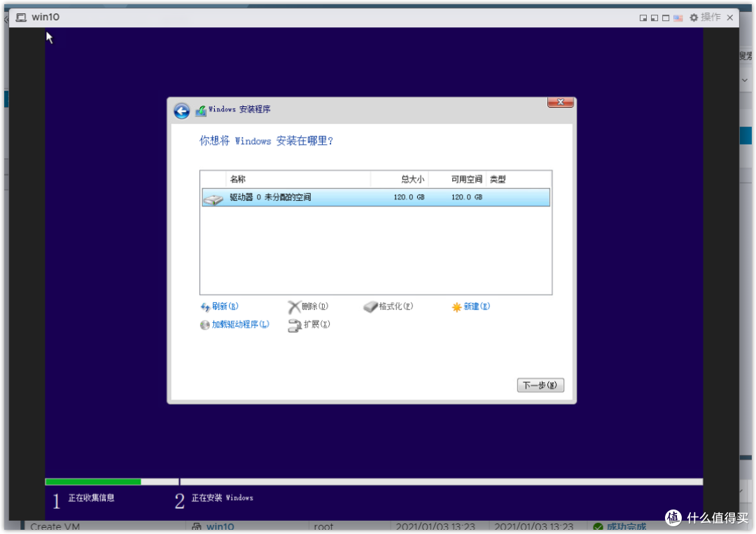The width and height of the screenshot is (756, 534).
Task: Close the win10 console window
Action: click(x=730, y=17)
